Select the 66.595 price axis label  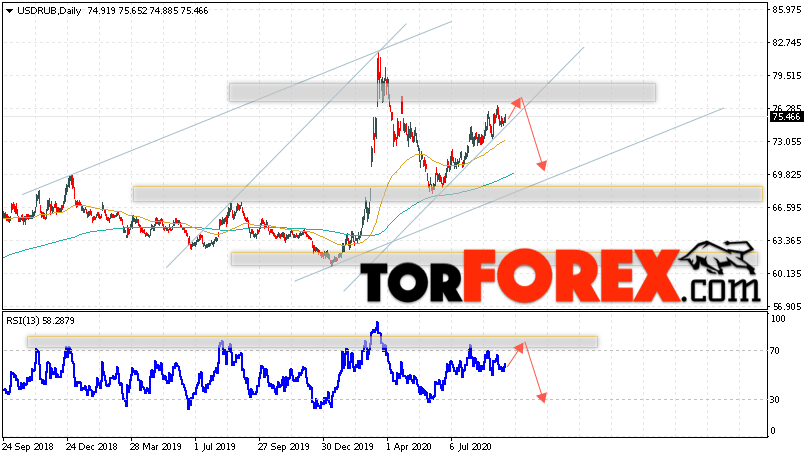[x=787, y=208]
